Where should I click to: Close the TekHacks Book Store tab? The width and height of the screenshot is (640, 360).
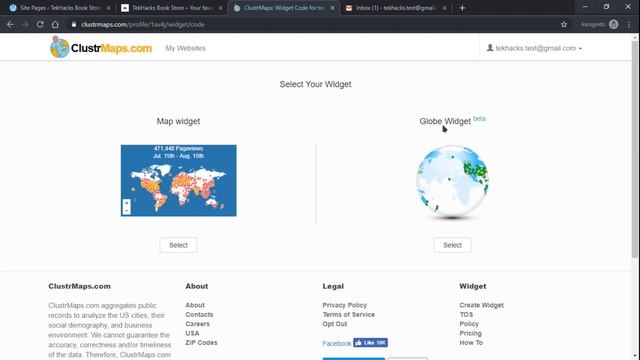pyautogui.click(x=220, y=8)
